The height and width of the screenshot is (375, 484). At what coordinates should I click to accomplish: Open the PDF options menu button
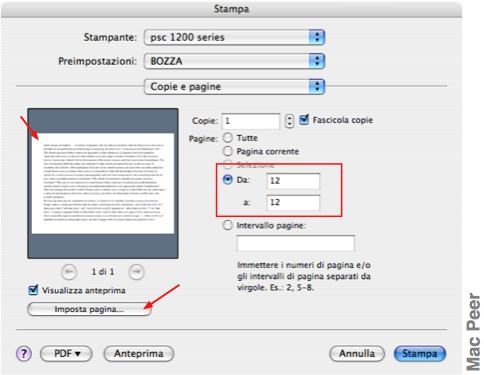tap(66, 353)
